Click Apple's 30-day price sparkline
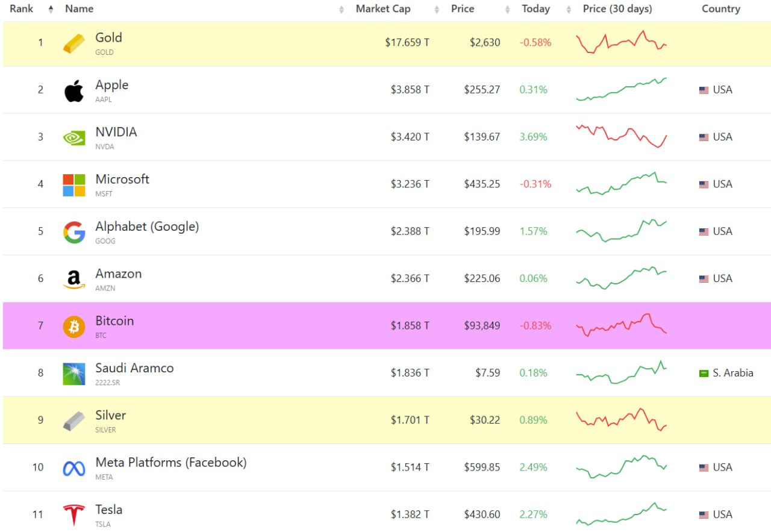 pyautogui.click(x=622, y=89)
